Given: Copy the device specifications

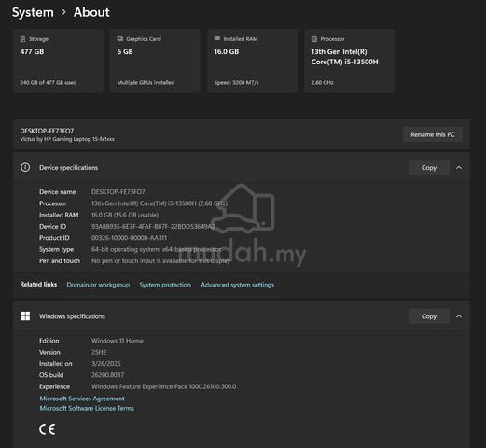Looking at the screenshot, I should click(x=429, y=168).
